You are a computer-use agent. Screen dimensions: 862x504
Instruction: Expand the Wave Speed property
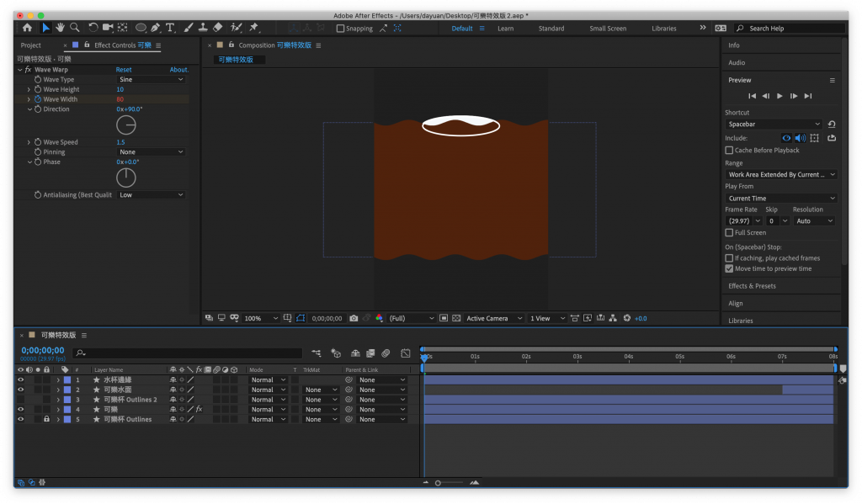[29, 142]
